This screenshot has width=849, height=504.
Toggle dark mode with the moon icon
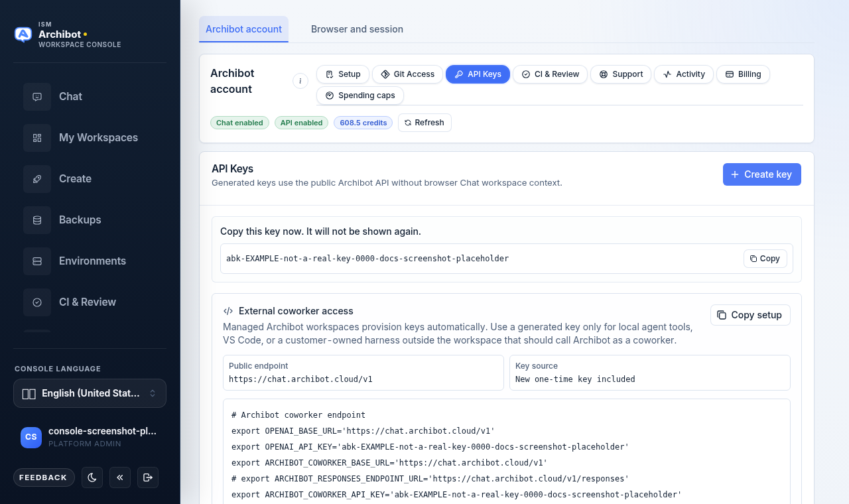pyautogui.click(x=92, y=477)
